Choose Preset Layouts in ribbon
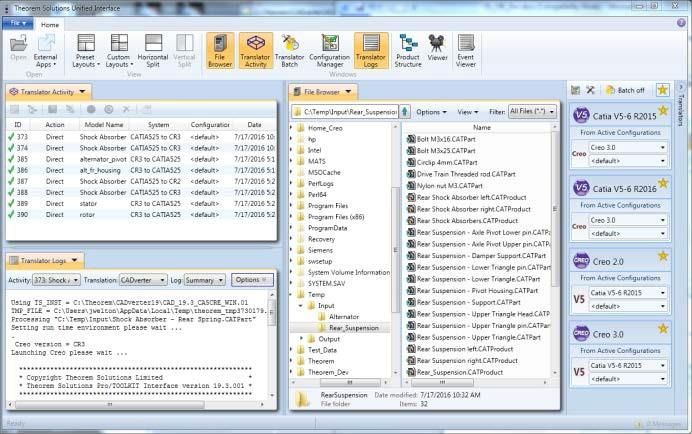 point(86,51)
